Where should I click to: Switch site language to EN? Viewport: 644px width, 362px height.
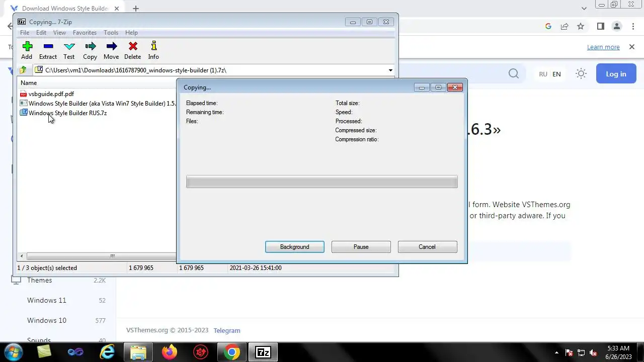[x=556, y=74]
